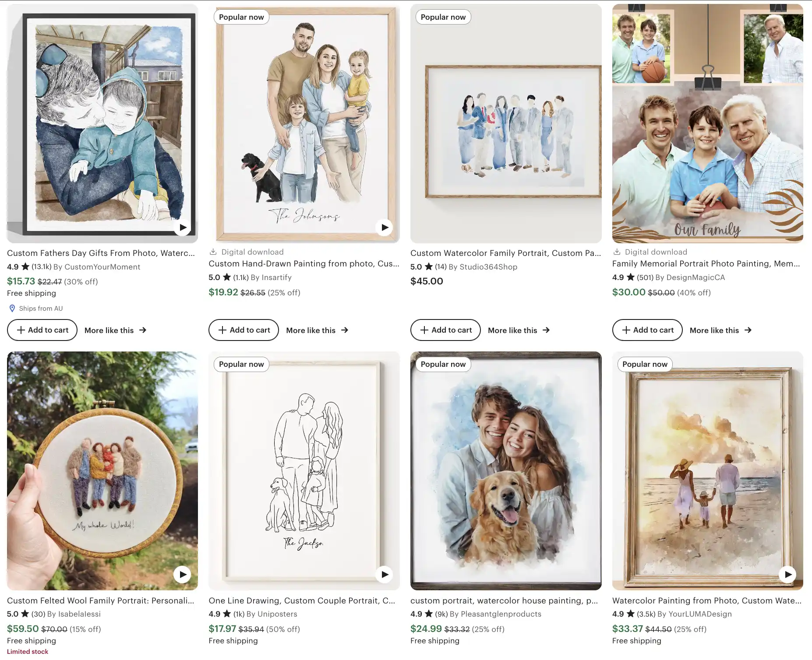Image resolution: width=812 pixels, height=660 pixels.
Task: Click Popular now badge on beach watercolor painting
Action: [645, 364]
